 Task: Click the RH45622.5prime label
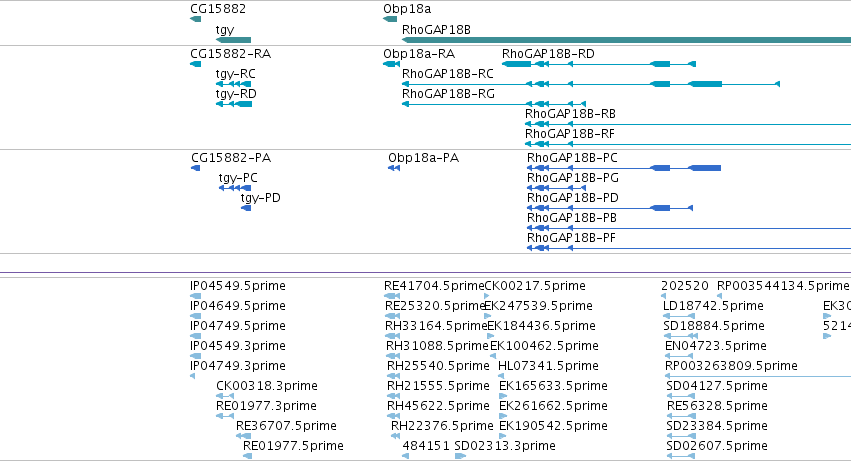[438, 407]
